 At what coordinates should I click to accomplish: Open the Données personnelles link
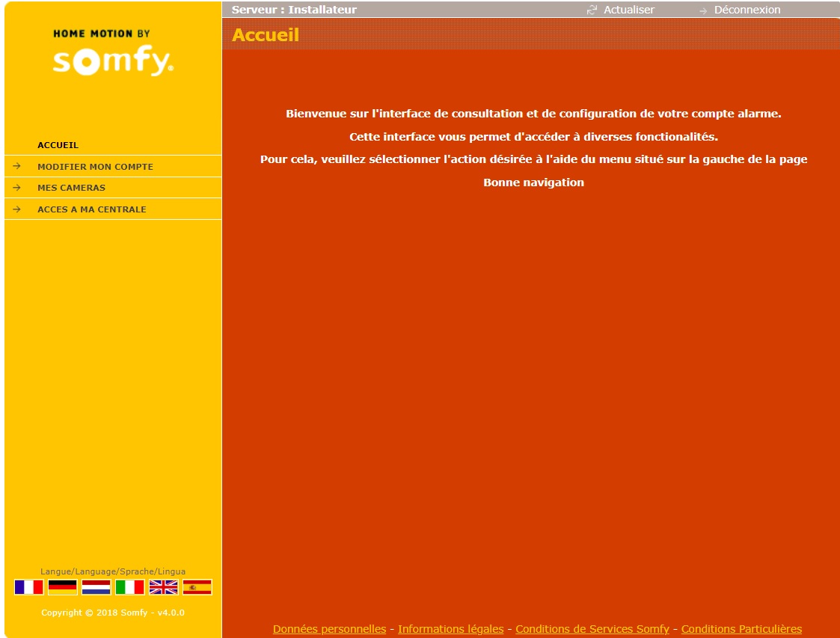329,629
